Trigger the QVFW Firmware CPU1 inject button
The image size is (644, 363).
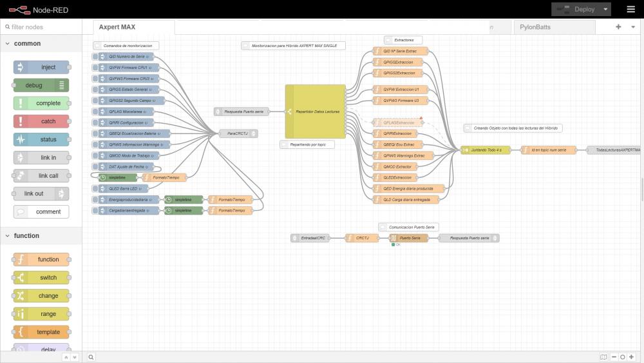tap(95, 68)
